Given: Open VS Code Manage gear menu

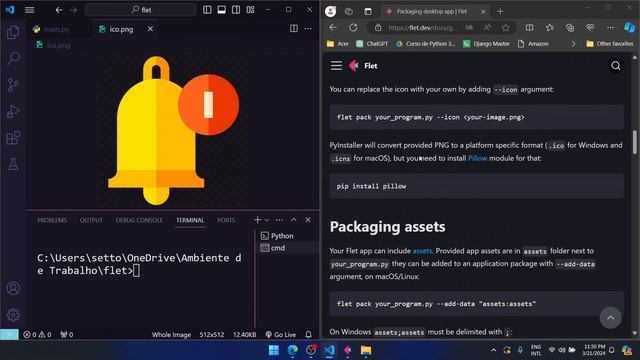Looking at the screenshot, I should click(13, 315).
